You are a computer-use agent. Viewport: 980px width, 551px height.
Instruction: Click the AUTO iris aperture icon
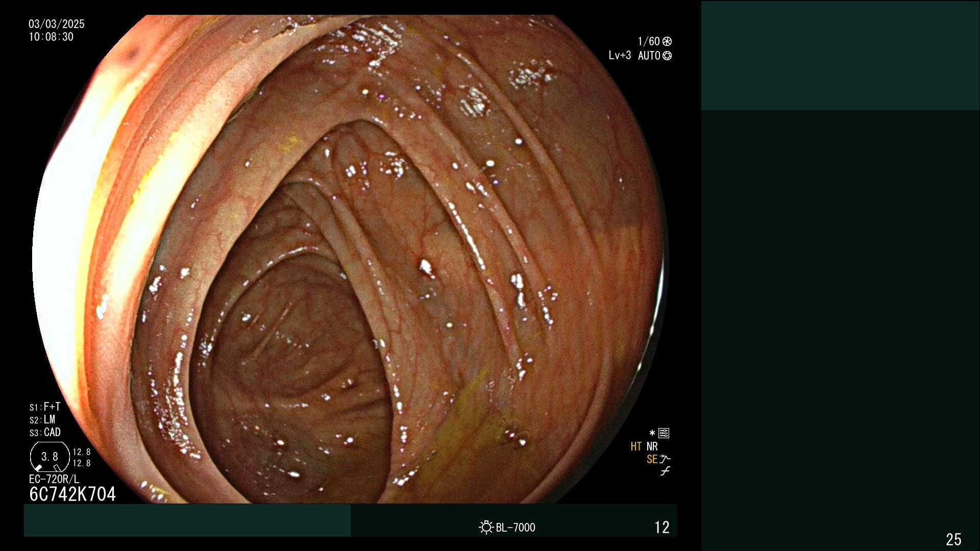click(x=667, y=56)
